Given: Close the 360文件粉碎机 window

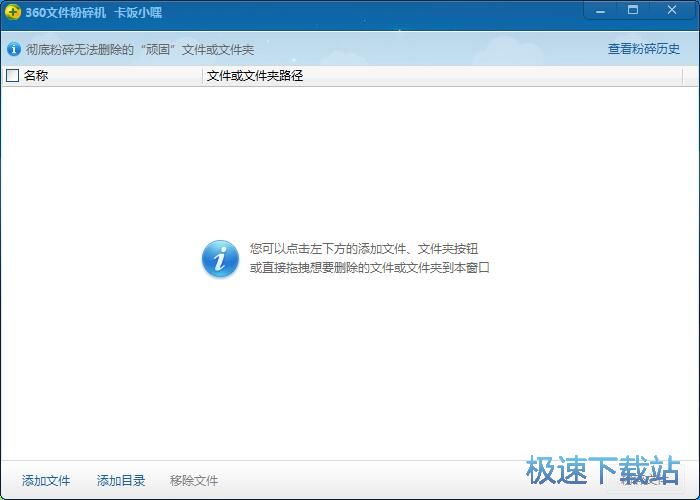Looking at the screenshot, I should (672, 10).
